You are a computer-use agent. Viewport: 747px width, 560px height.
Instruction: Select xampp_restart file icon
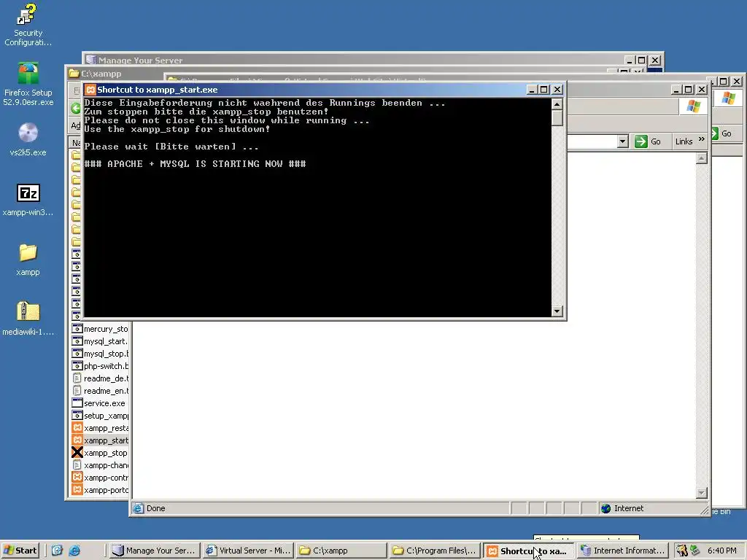coord(77,427)
